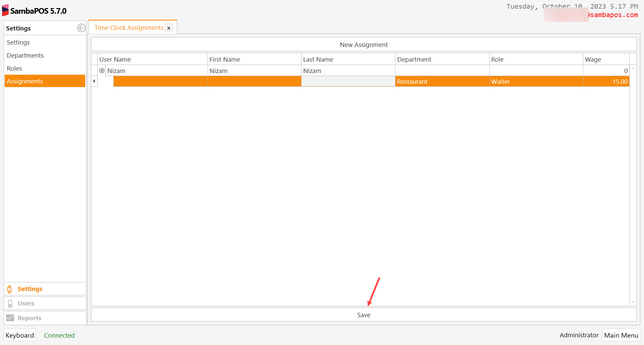Close the Time Clock Assignments tab

[169, 28]
